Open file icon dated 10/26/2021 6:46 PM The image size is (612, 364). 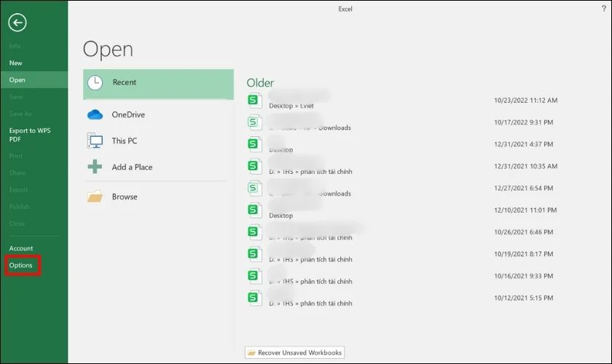pyautogui.click(x=254, y=232)
